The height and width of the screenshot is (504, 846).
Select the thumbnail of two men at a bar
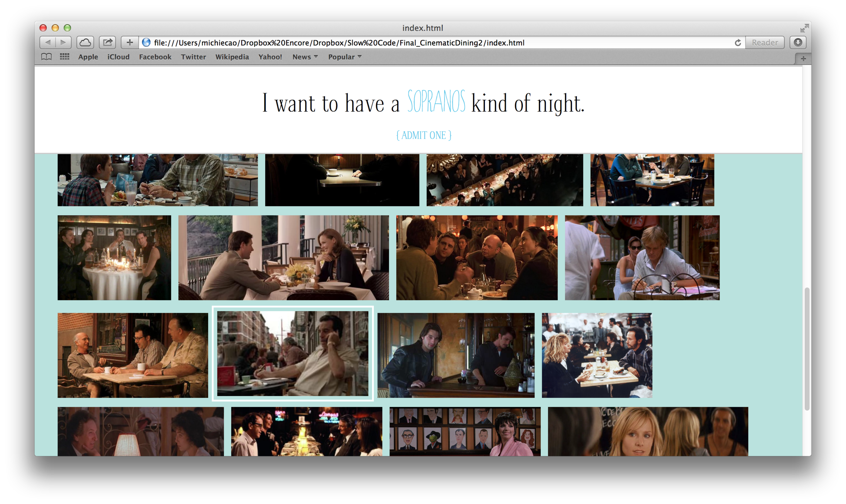(455, 355)
